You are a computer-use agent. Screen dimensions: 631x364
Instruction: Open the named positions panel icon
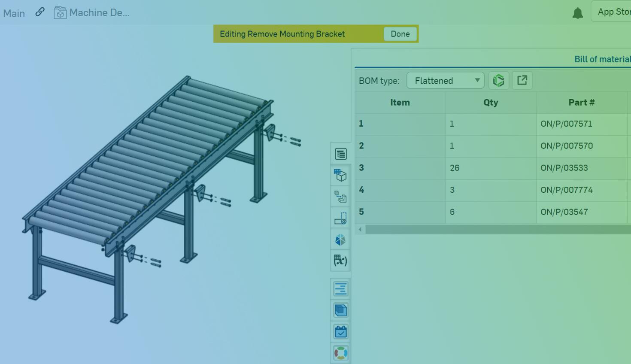pos(340,218)
